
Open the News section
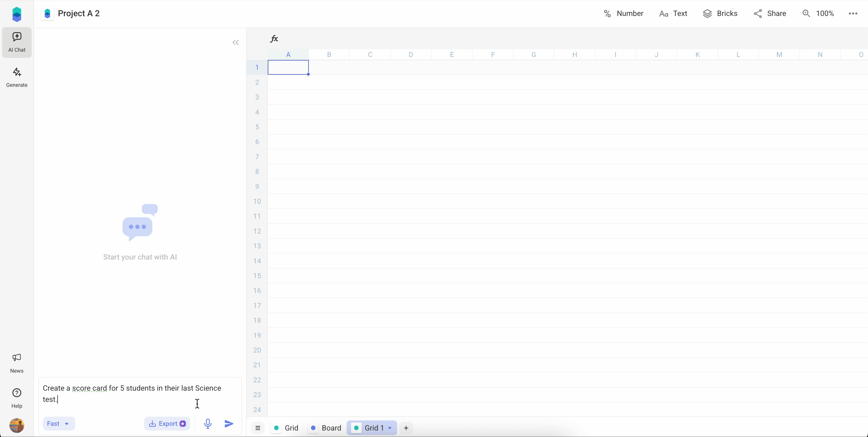tap(17, 363)
